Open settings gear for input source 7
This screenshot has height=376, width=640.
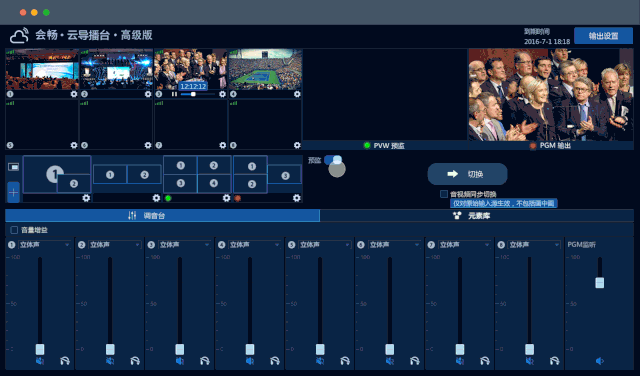point(222,145)
